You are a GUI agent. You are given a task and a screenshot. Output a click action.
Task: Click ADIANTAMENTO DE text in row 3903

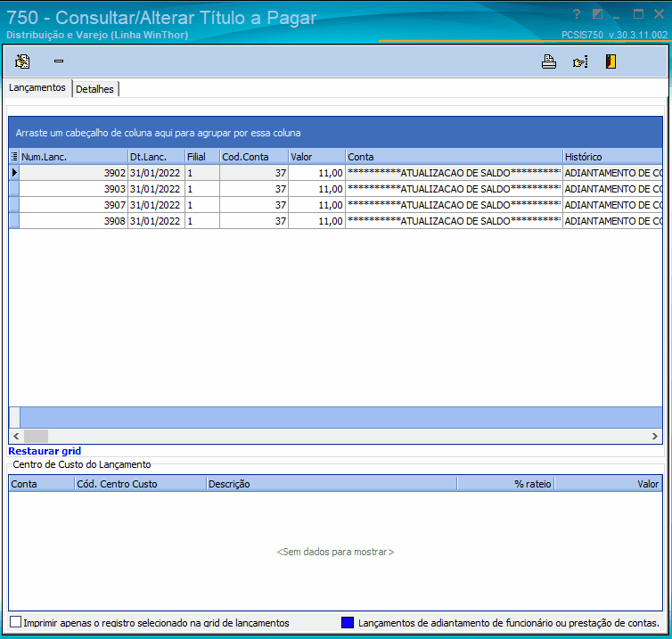tap(613, 189)
